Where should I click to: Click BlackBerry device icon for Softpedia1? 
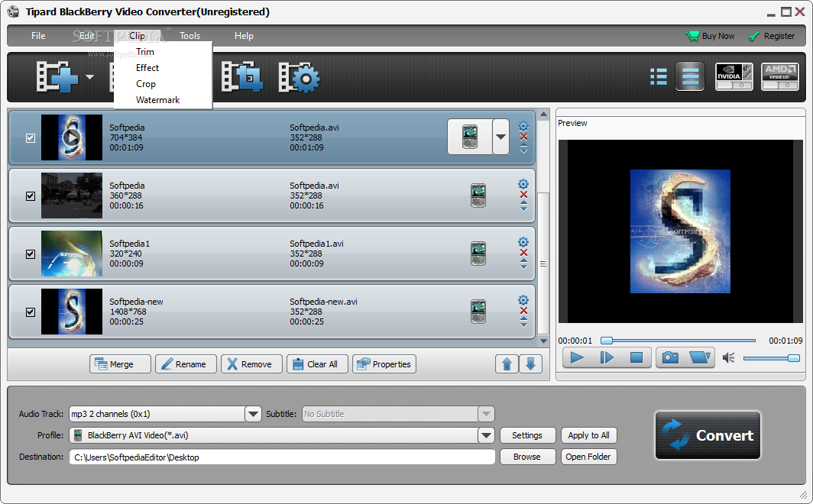click(x=478, y=254)
